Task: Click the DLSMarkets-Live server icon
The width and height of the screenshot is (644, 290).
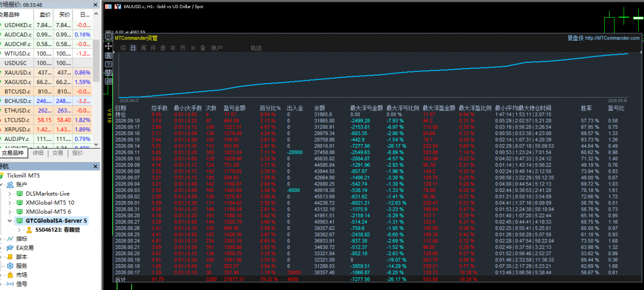Action: pos(20,194)
